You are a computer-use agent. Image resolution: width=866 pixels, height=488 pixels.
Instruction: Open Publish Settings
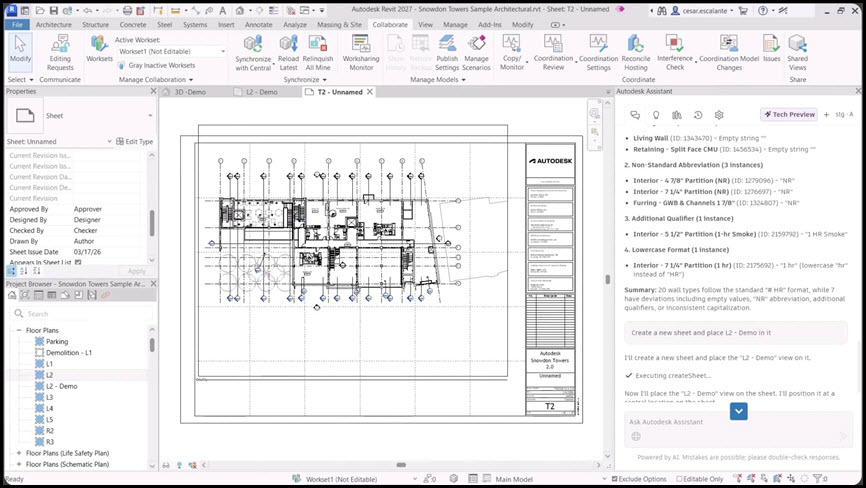(447, 53)
